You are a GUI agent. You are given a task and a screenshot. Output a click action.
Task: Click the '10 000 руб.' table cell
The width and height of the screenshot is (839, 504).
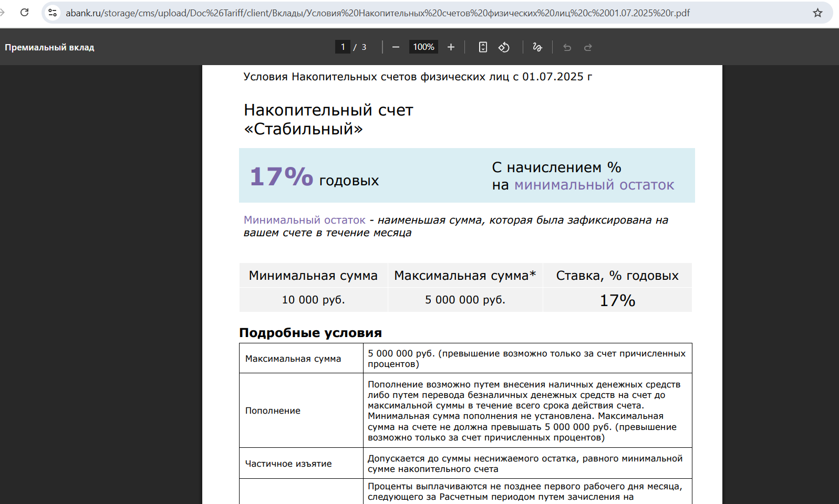(313, 300)
